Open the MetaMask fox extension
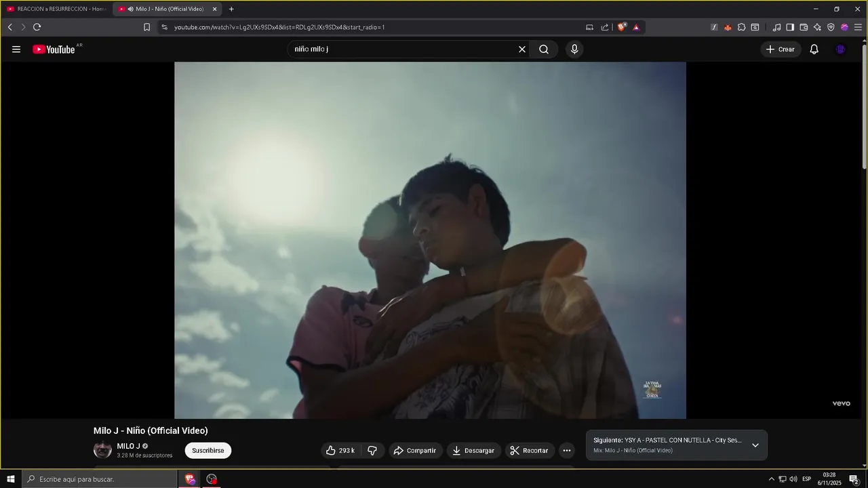Image resolution: width=868 pixels, height=488 pixels. point(728,27)
